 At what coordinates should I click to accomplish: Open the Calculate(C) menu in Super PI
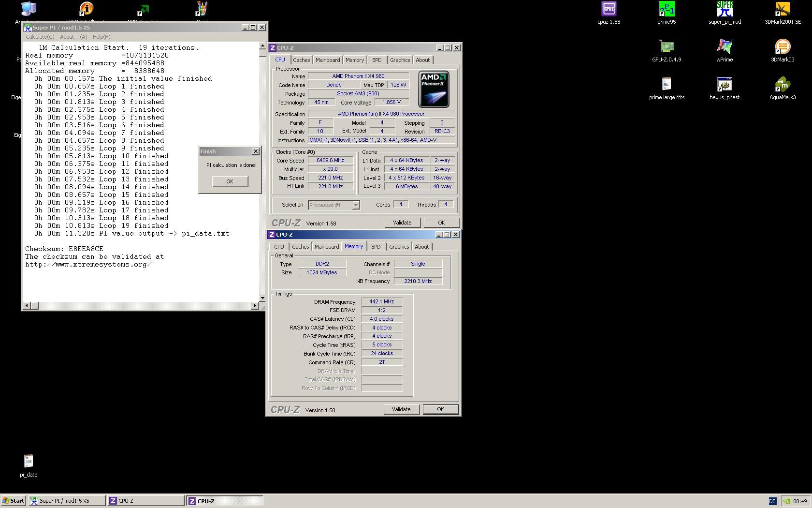40,37
